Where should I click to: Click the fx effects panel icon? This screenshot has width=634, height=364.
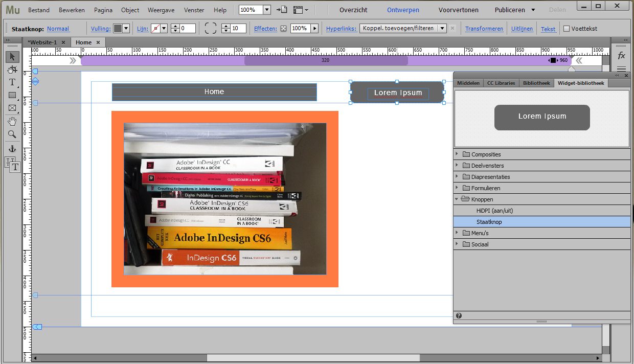[621, 55]
